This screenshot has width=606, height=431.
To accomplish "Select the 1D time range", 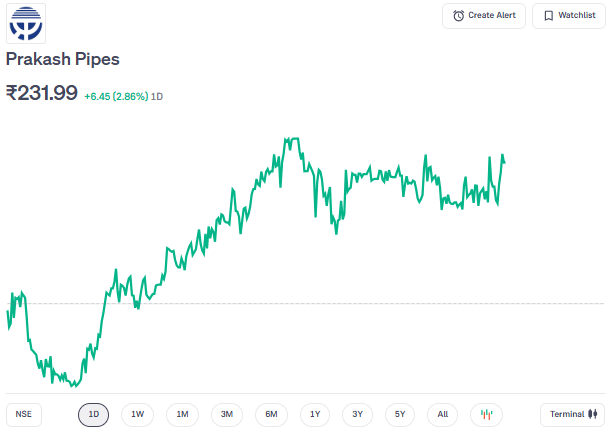I will [x=93, y=414].
